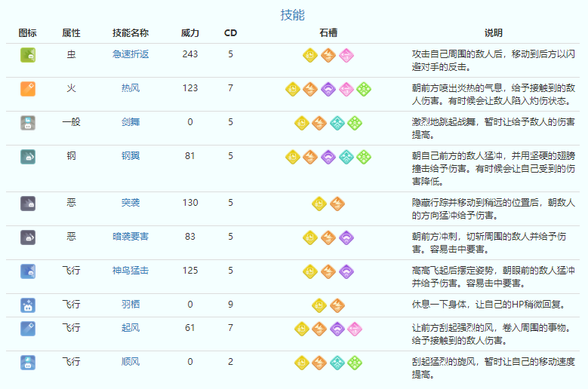Click the orange stone slot in 突袭 row

pos(337,204)
